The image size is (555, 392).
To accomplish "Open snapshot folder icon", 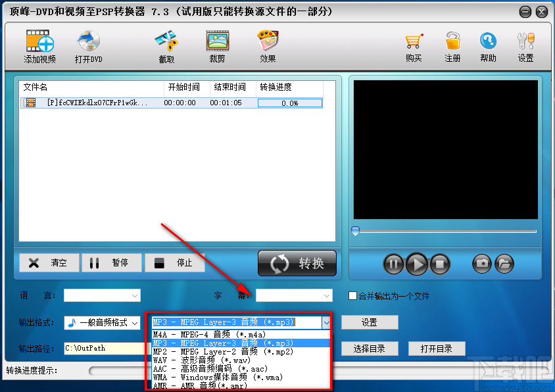I will 504,264.
